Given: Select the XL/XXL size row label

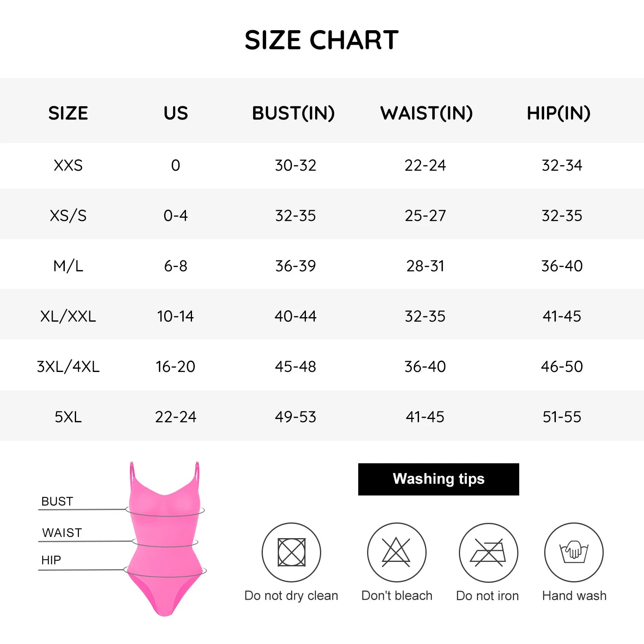Looking at the screenshot, I should pyautogui.click(x=68, y=316).
